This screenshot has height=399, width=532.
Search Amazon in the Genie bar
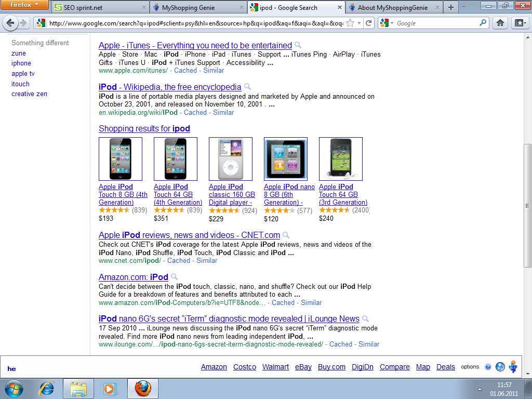point(214,367)
